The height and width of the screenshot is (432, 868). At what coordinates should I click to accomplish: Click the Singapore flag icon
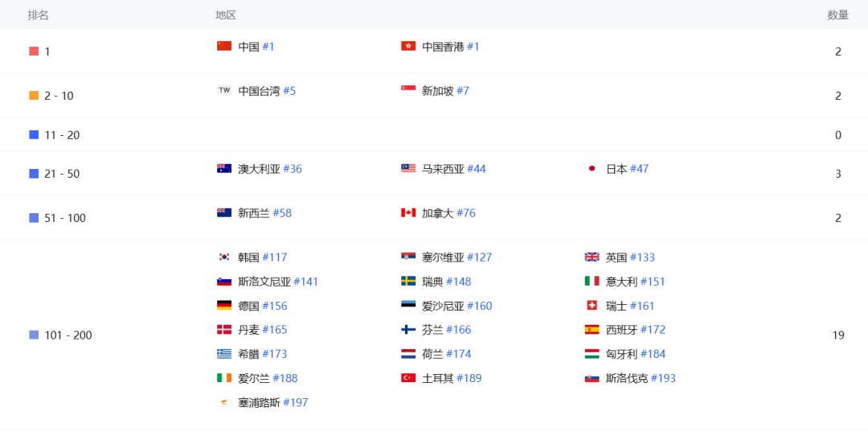click(408, 91)
